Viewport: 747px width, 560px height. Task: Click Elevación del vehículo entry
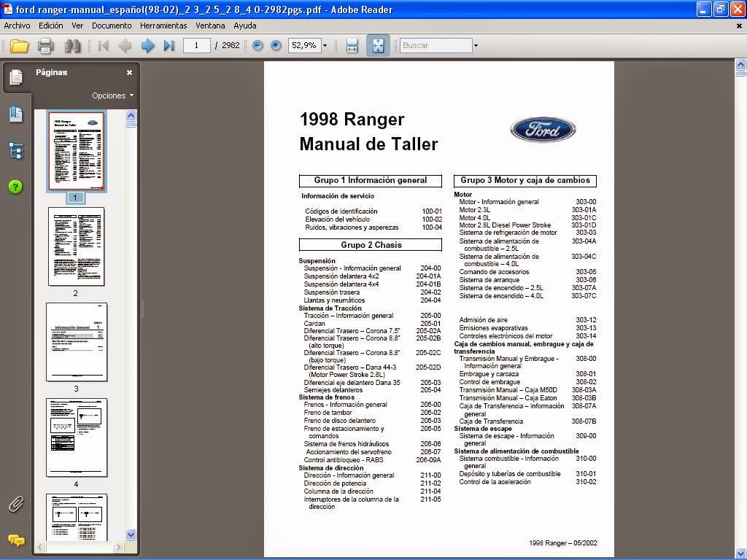pyautogui.click(x=337, y=219)
